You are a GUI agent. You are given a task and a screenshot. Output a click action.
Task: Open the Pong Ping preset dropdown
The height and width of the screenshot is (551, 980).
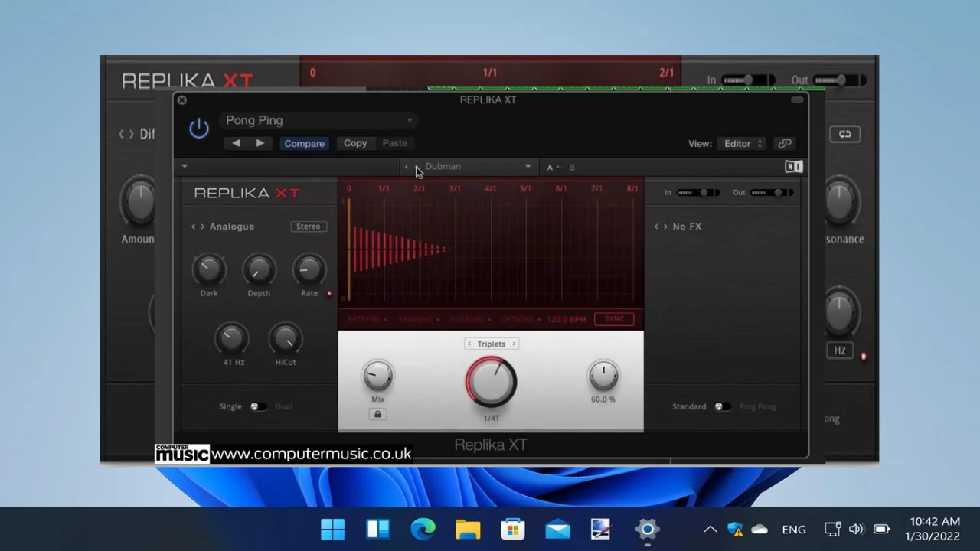[x=318, y=120]
